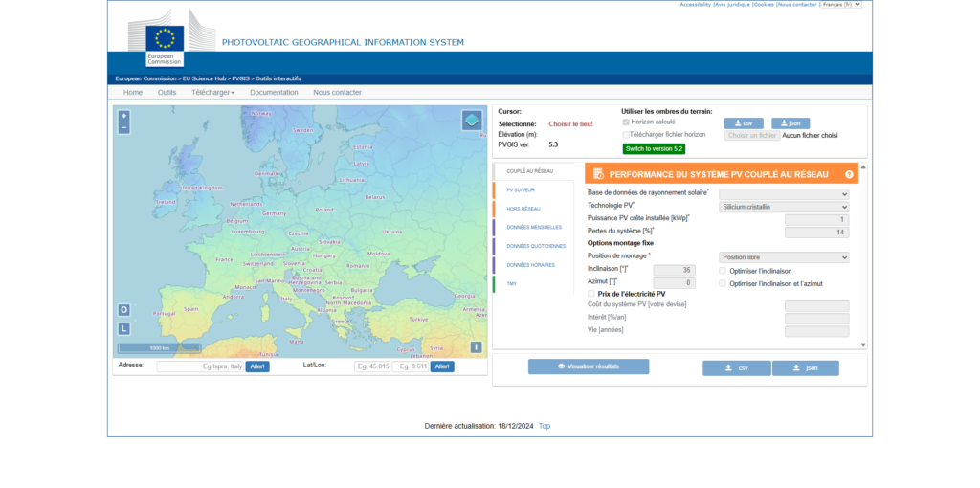The width and height of the screenshot is (980, 488).
Task: Click Intérêt [%/an] field
Action: coord(817,319)
